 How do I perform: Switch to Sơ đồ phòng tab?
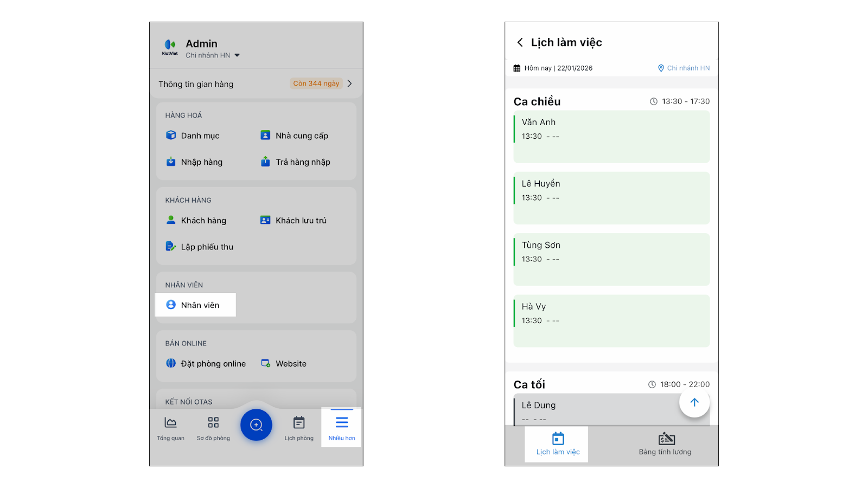[x=213, y=428]
